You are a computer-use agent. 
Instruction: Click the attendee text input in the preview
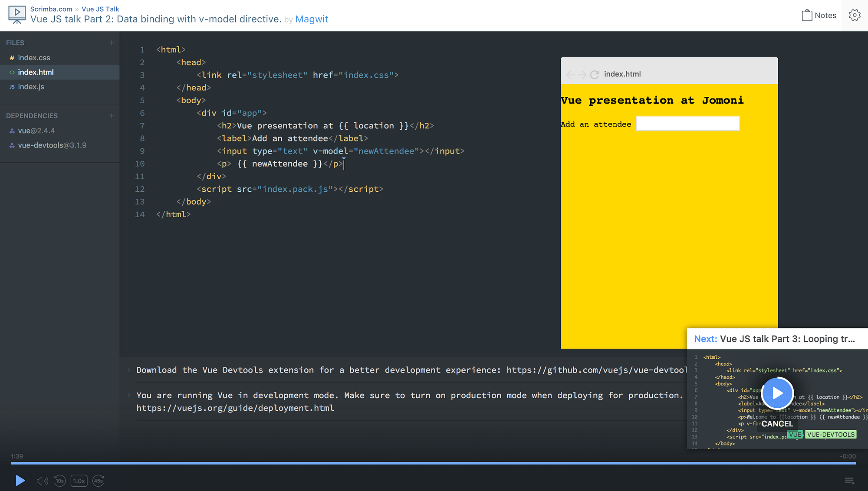point(687,124)
